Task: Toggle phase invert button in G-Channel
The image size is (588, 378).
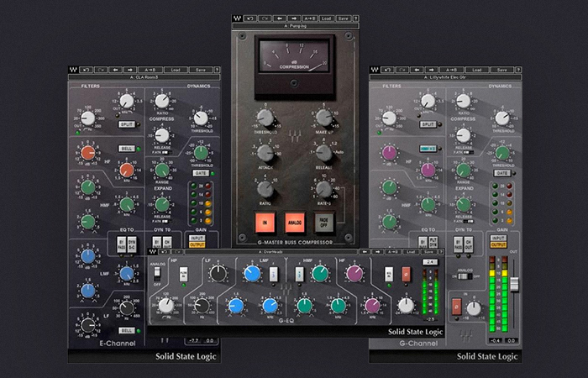Action: point(456,306)
